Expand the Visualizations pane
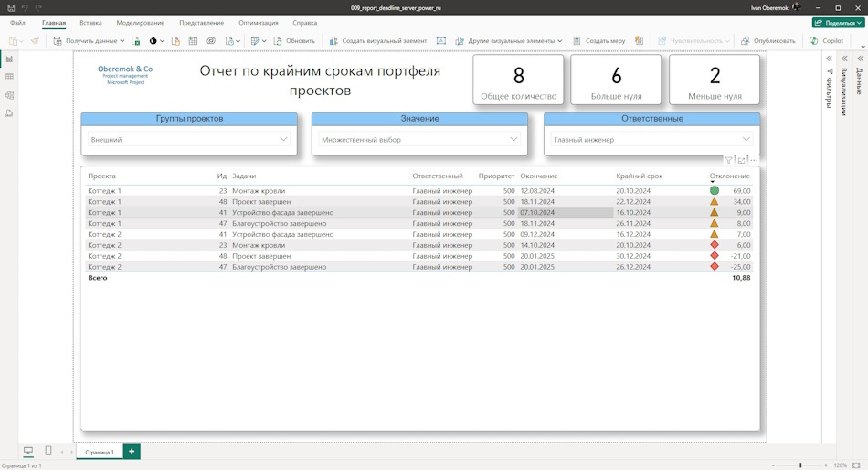This screenshot has height=470, width=868. coord(844,59)
